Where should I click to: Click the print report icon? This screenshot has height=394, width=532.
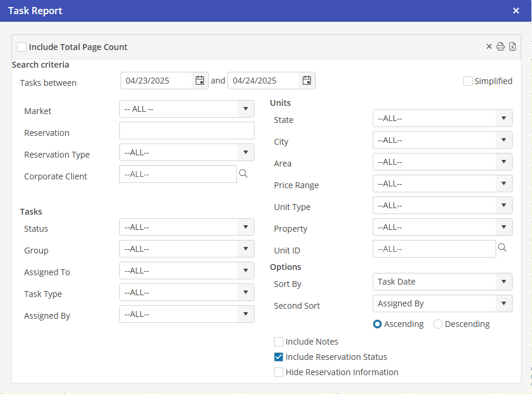pos(500,47)
